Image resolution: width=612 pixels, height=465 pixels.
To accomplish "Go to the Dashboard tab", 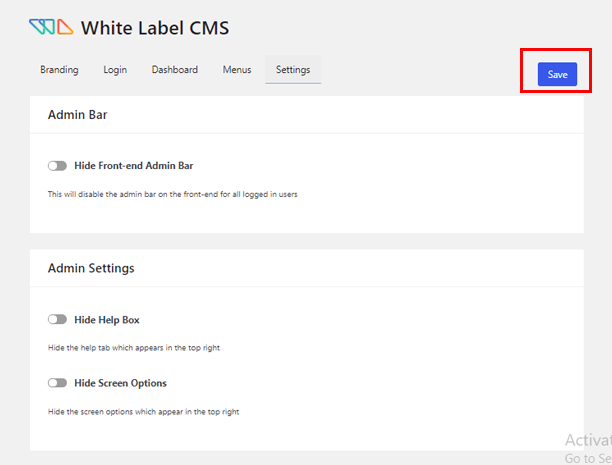I will 175,70.
